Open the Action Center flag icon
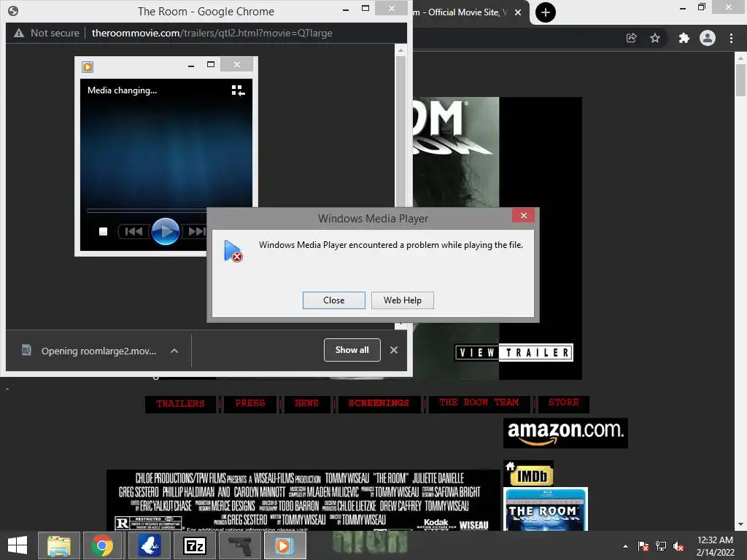The image size is (747, 560). [x=643, y=546]
